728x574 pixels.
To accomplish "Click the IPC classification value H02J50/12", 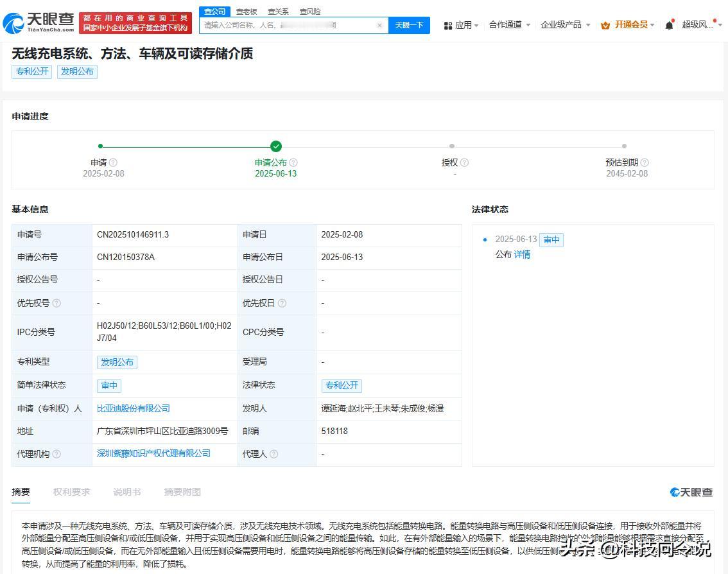I will point(164,332).
